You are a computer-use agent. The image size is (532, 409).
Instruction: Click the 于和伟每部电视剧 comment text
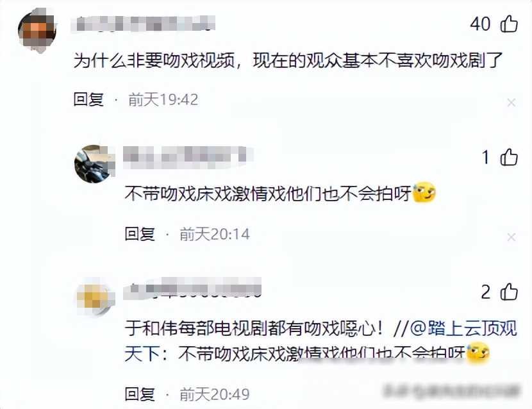[x=255, y=328]
